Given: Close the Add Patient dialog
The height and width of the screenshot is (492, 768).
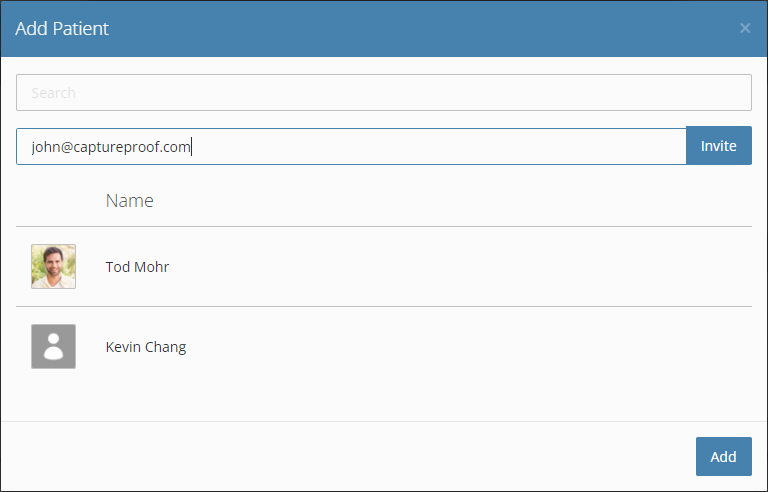Looking at the screenshot, I should pyautogui.click(x=744, y=28).
